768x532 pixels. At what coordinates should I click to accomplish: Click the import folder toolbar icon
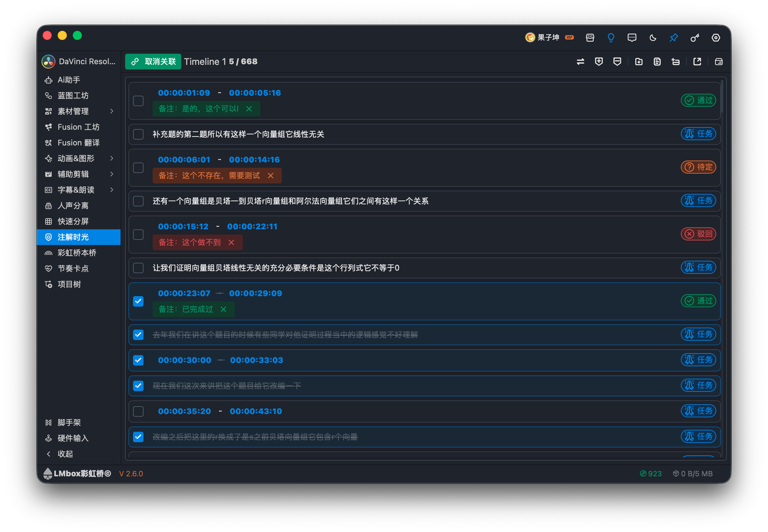(x=639, y=61)
